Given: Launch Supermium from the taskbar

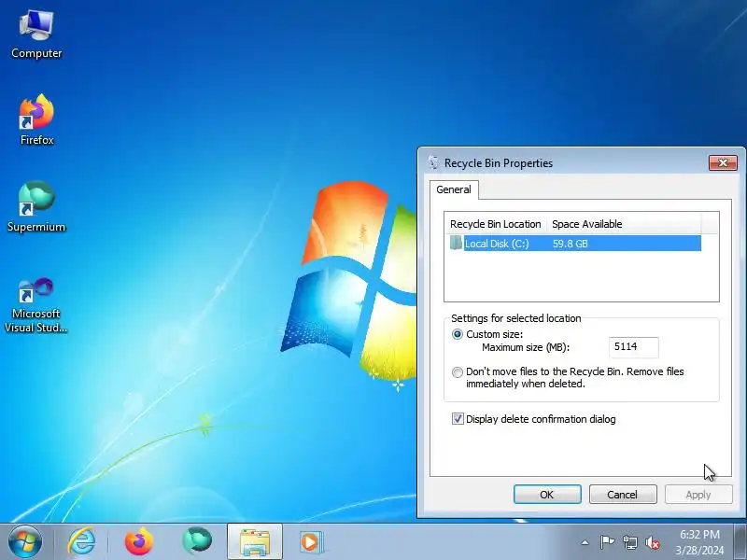Looking at the screenshot, I should 197,541.
